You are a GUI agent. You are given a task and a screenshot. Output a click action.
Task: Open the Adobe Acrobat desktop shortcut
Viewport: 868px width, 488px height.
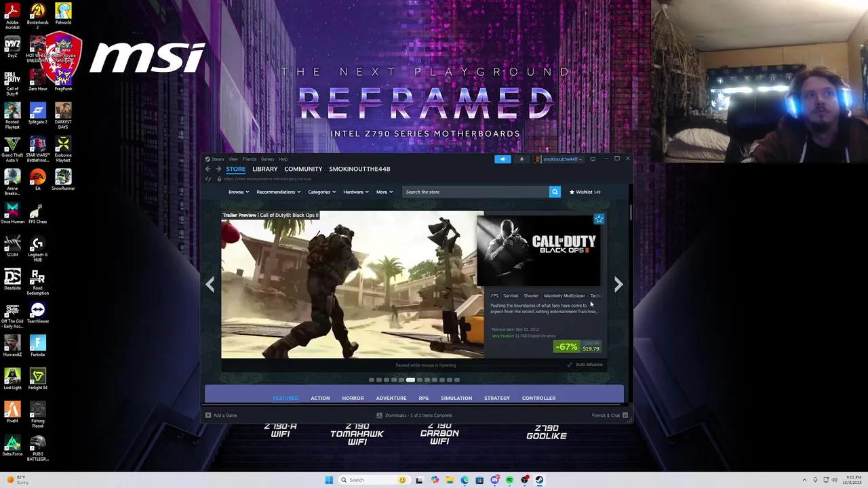click(12, 15)
